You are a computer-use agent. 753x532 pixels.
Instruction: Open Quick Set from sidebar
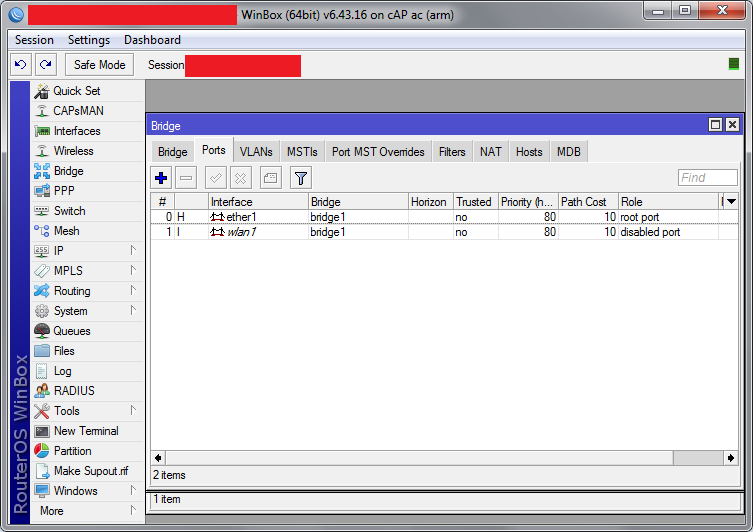[x=88, y=91]
